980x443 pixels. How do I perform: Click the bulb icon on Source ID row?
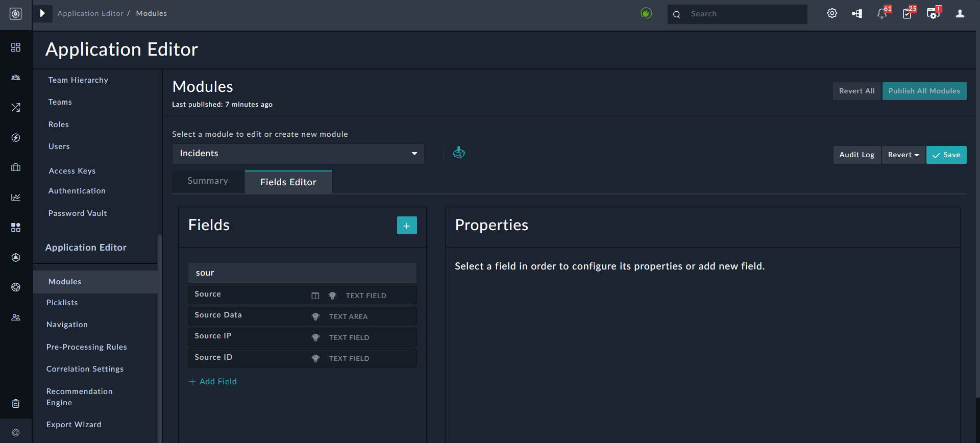[315, 358]
